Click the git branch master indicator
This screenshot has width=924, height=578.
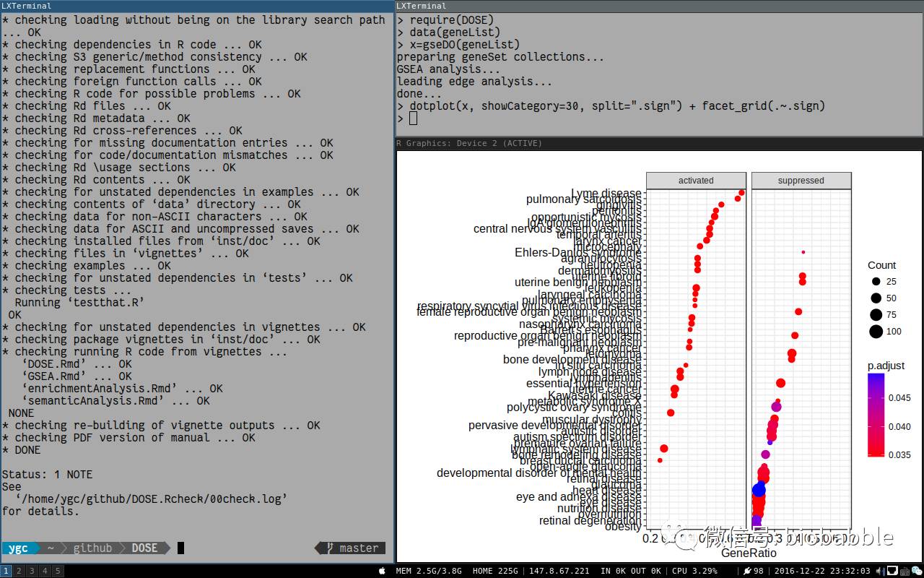point(351,548)
